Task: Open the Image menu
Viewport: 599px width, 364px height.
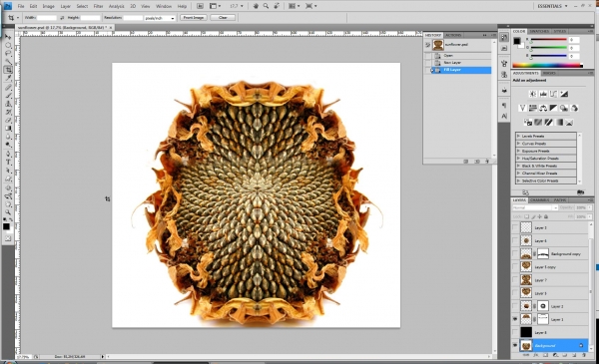Action: (48, 6)
